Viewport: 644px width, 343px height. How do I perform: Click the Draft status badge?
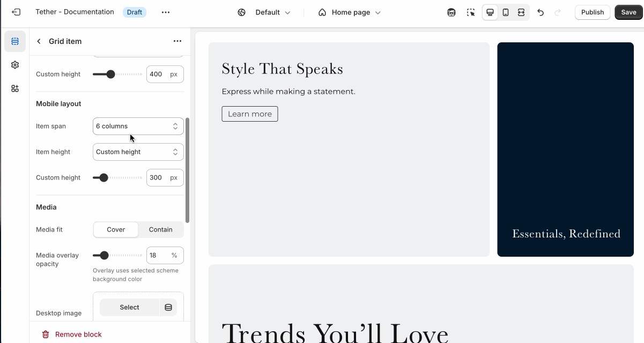(x=135, y=12)
